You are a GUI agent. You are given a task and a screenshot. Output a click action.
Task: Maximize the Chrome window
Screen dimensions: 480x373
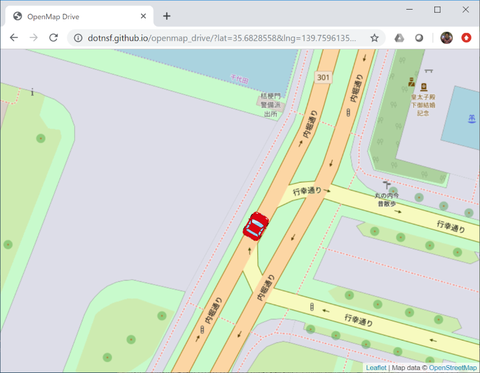pos(437,10)
